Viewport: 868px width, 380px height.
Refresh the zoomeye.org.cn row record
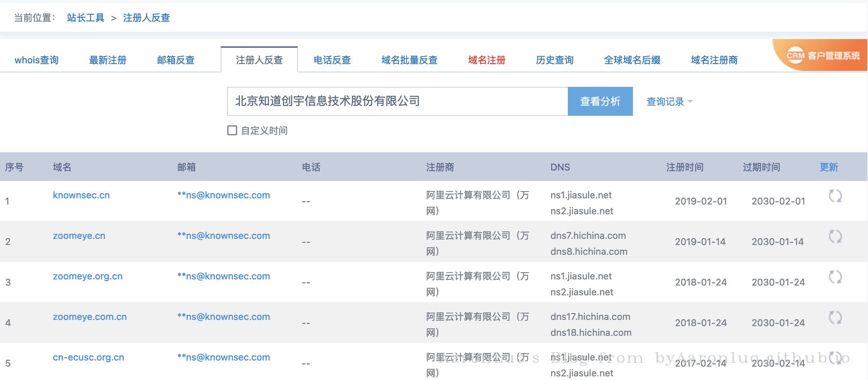point(835,277)
